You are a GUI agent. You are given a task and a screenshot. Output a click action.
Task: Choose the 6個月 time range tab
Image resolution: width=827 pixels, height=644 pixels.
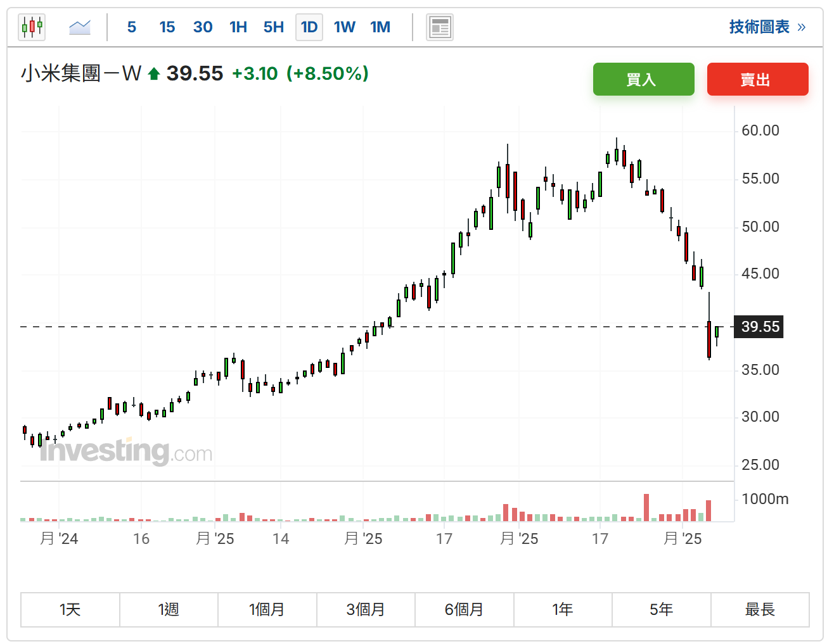pos(465,610)
